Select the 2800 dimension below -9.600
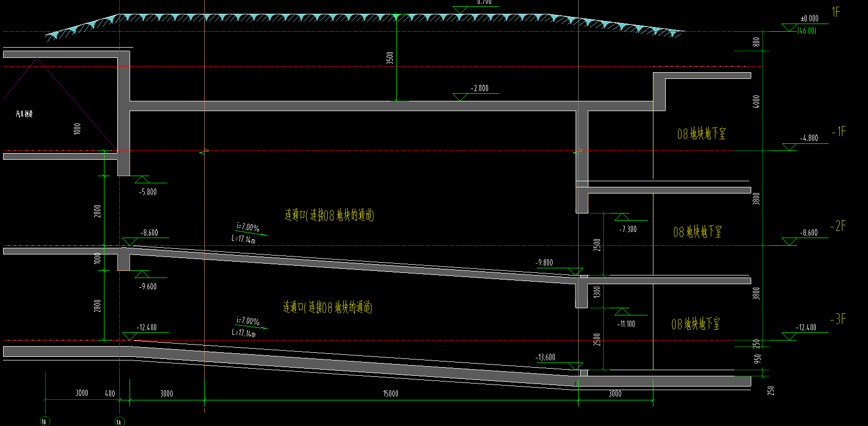This screenshot has height=426, width=868. pos(98,306)
